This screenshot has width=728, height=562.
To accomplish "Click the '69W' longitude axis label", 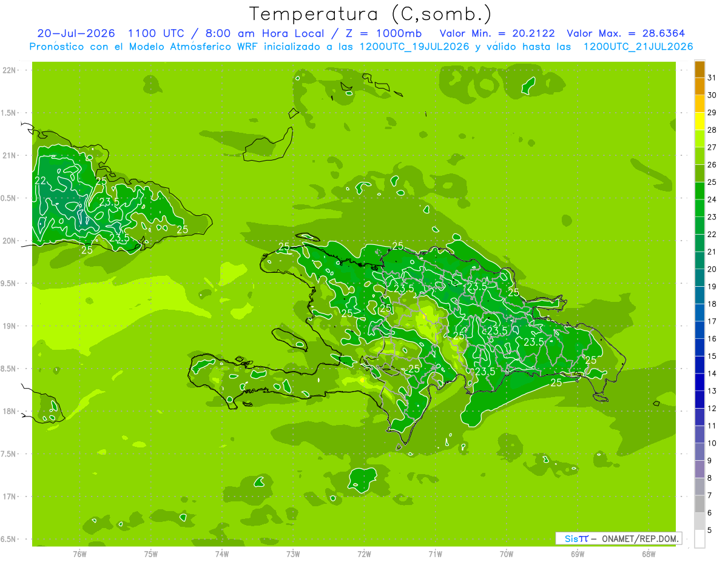I will coord(577,554).
